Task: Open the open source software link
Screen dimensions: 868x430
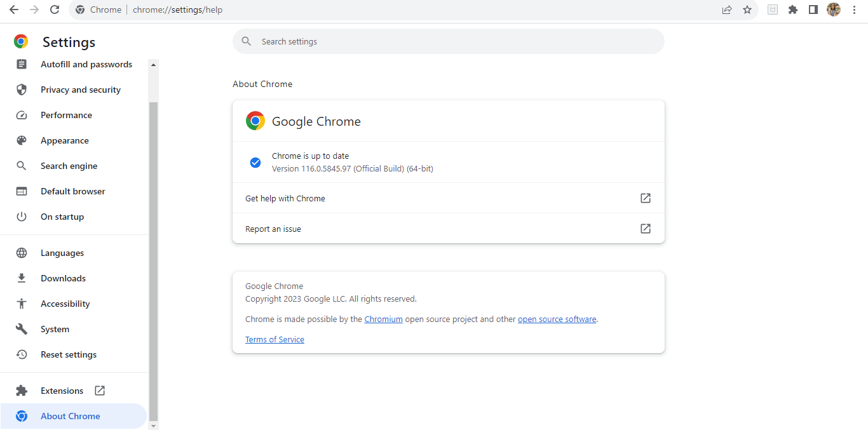Action: tap(557, 318)
